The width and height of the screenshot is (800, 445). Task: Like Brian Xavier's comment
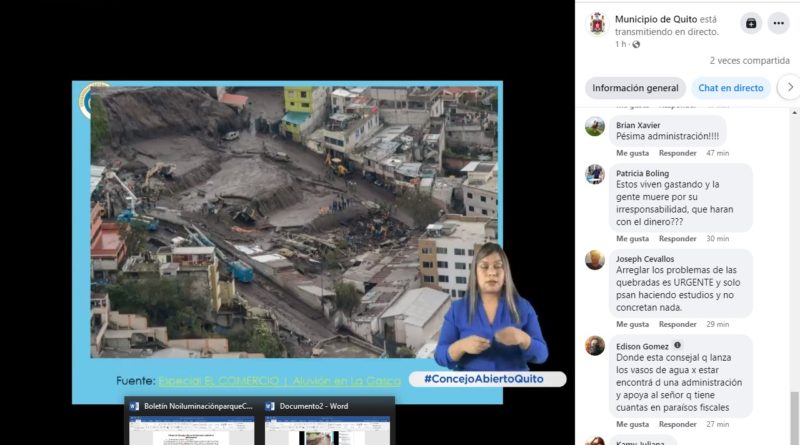(632, 153)
